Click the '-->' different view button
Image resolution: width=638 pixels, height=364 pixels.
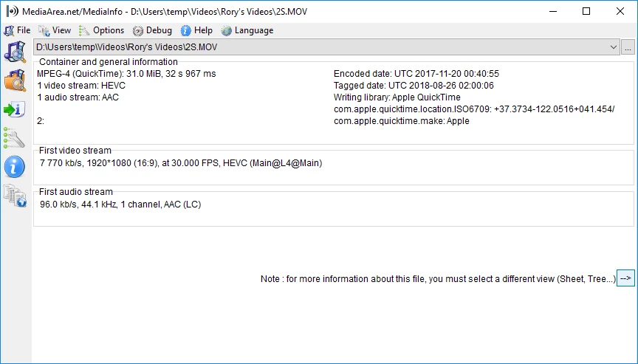(x=625, y=278)
